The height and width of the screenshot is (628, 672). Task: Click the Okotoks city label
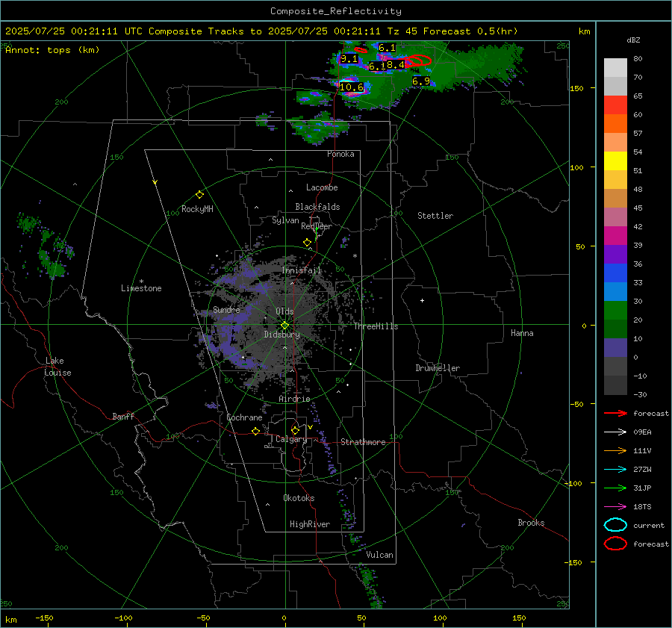point(299,498)
